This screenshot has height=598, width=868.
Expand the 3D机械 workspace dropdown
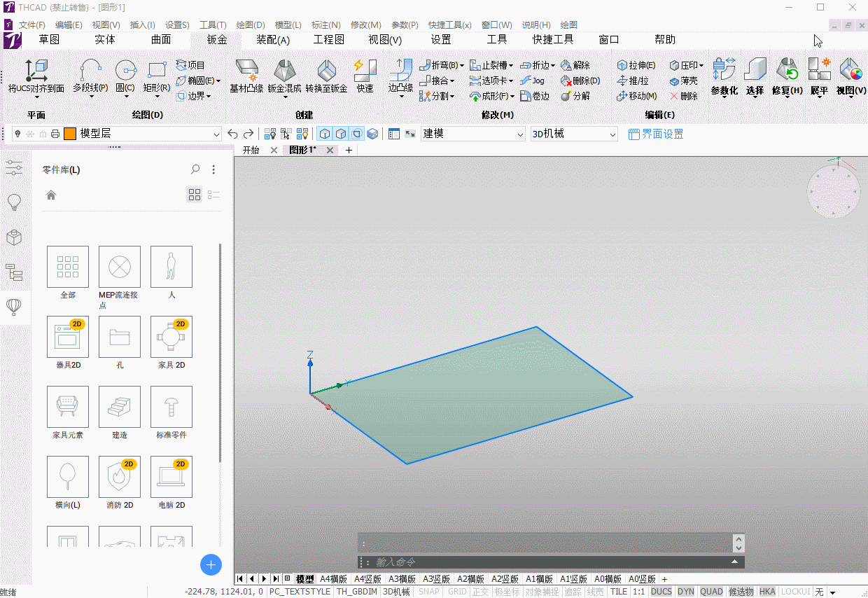pos(612,134)
